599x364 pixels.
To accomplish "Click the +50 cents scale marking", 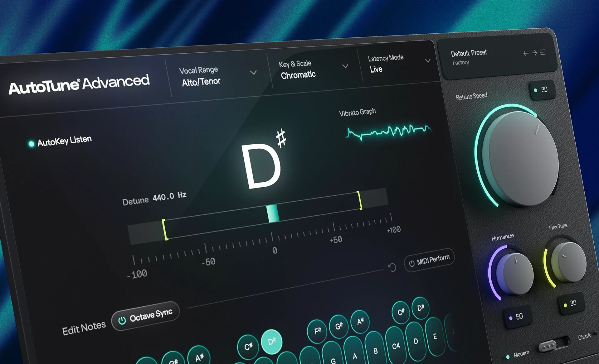I will (336, 240).
